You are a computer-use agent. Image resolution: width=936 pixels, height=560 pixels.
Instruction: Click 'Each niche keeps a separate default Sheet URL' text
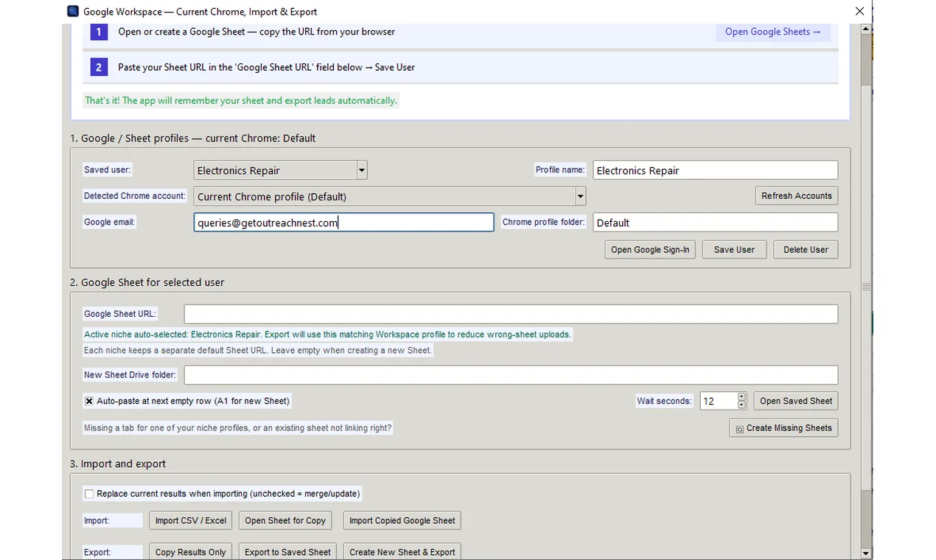pyautogui.click(x=257, y=351)
